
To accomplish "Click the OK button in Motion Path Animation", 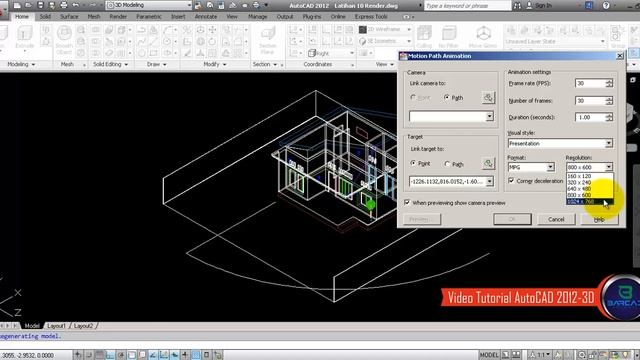I will 512,219.
